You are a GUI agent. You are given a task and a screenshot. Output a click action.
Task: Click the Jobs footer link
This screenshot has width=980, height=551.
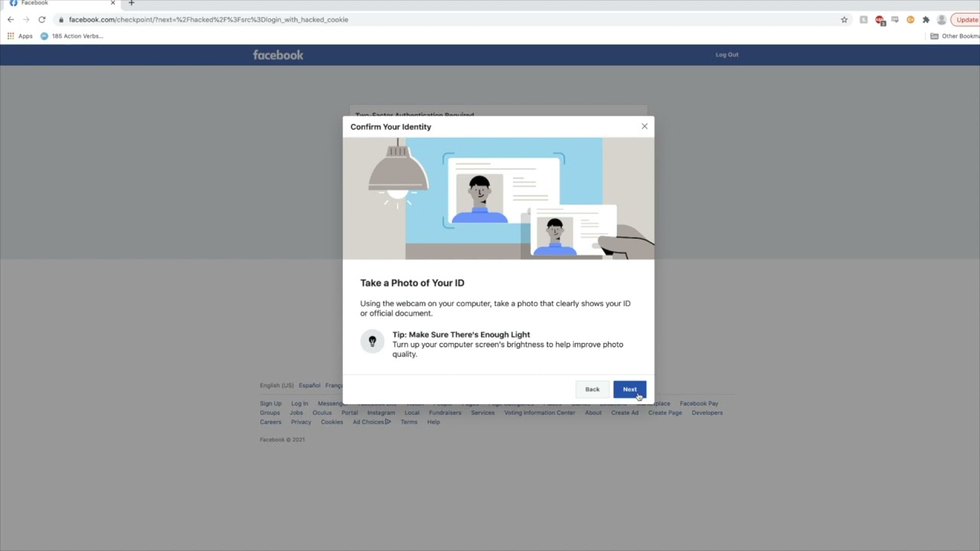point(296,412)
